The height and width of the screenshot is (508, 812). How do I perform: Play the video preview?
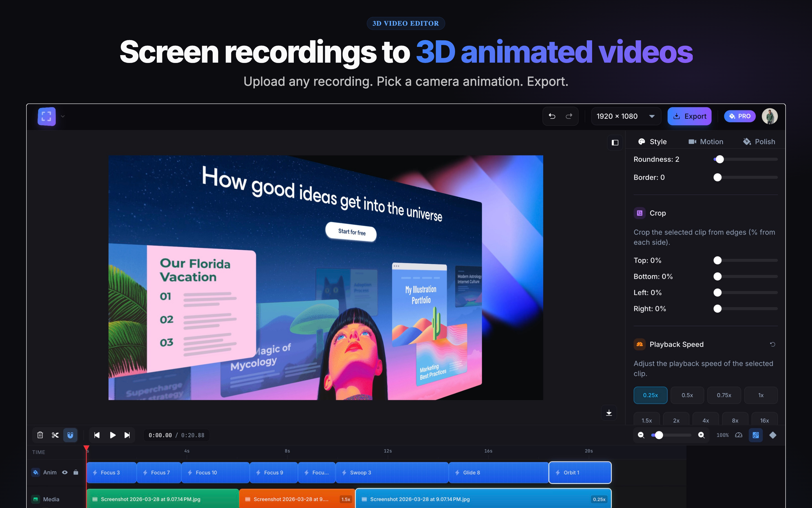tap(113, 435)
